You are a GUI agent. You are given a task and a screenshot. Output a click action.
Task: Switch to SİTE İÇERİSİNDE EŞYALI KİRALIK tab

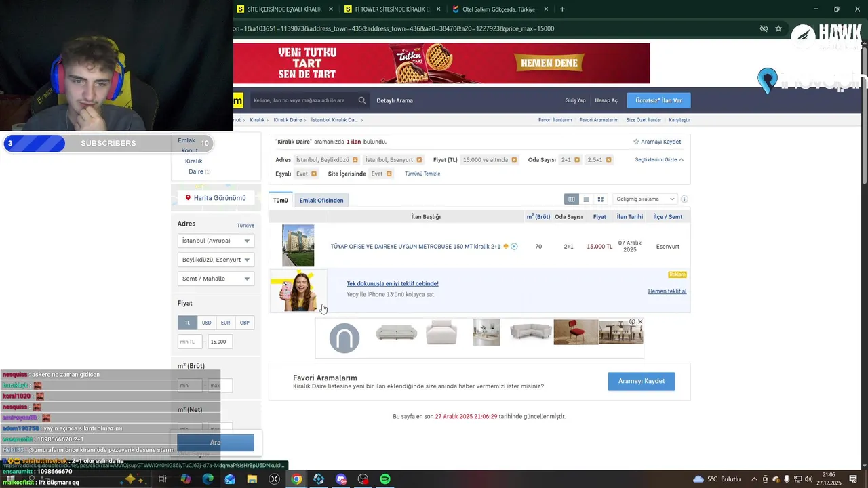(284, 9)
